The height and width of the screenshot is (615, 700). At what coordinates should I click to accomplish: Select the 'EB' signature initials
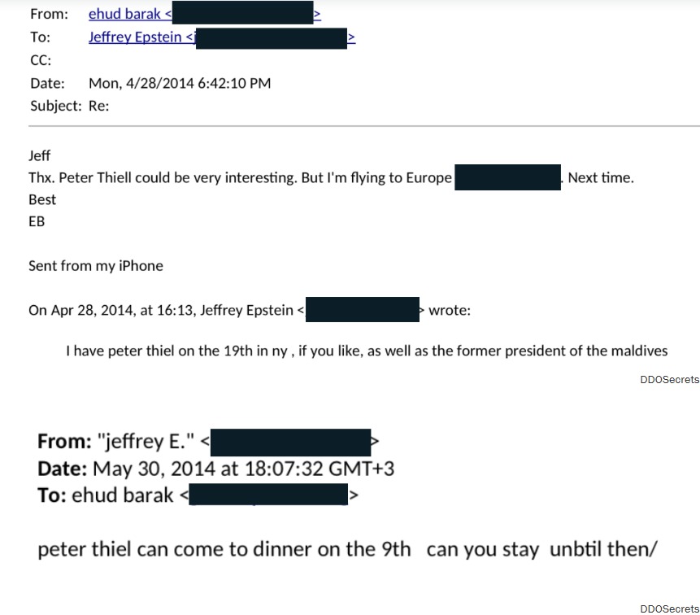37,221
